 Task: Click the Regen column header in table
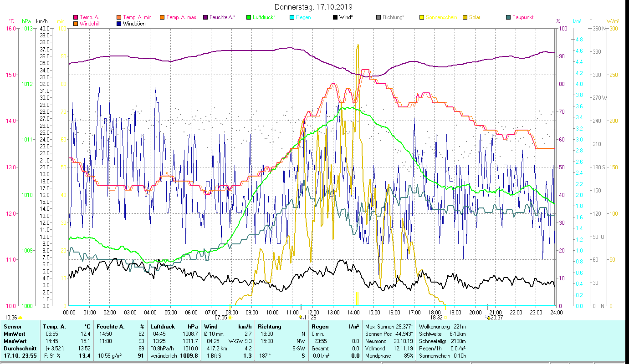319,326
